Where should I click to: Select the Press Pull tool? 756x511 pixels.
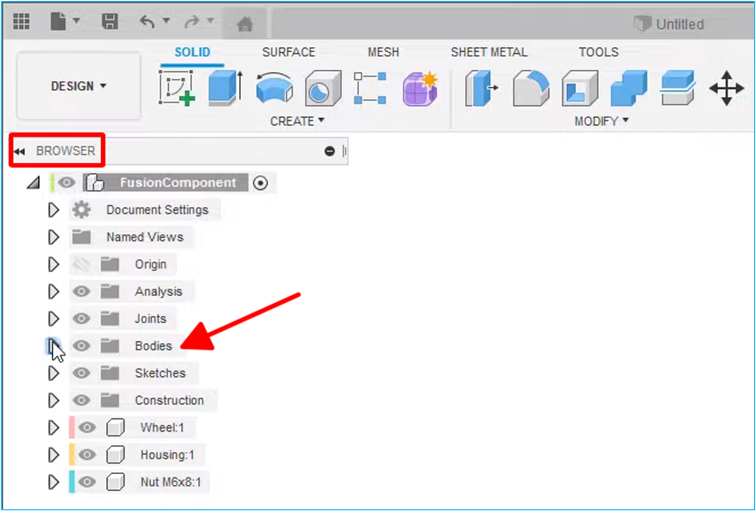pyautogui.click(x=482, y=88)
